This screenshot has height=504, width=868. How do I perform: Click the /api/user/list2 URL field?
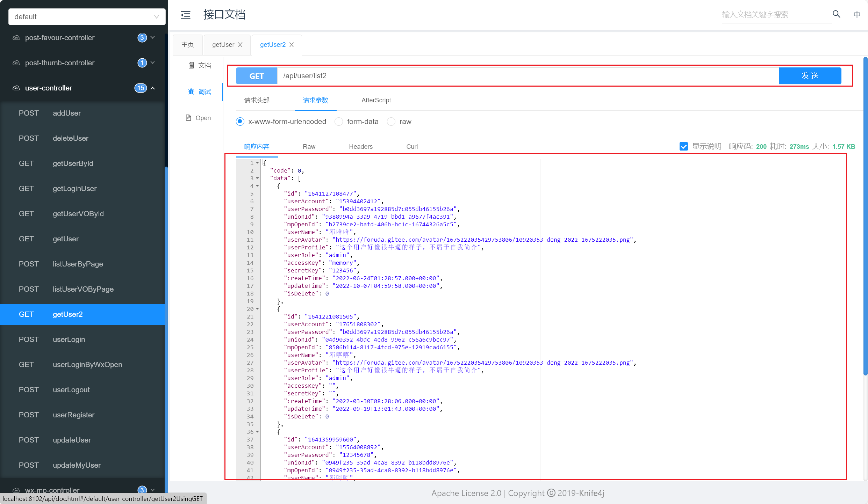tap(528, 76)
